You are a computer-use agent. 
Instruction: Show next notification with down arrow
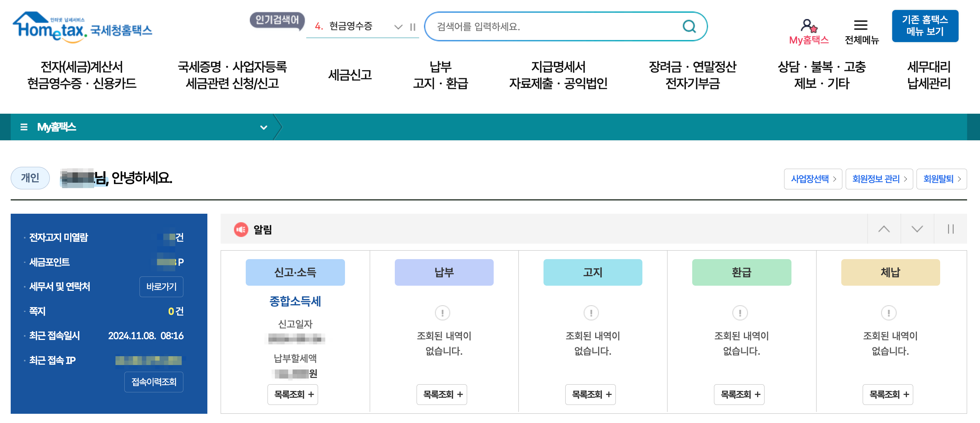point(917,229)
